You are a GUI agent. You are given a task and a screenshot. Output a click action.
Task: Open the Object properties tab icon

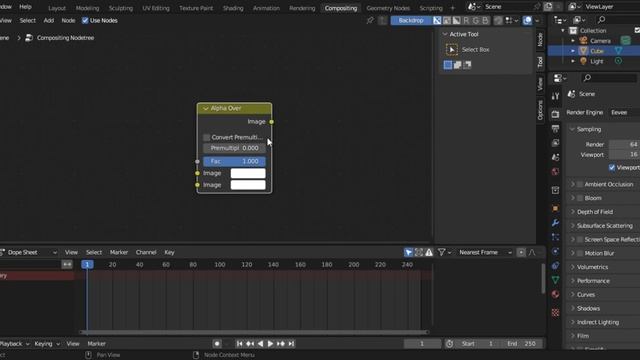point(555,209)
